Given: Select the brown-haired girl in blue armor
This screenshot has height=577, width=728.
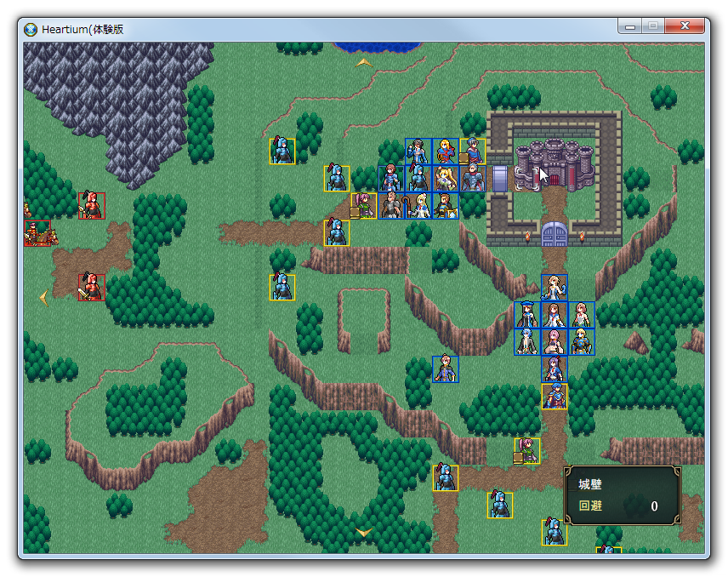Looking at the screenshot, I should [391, 179].
